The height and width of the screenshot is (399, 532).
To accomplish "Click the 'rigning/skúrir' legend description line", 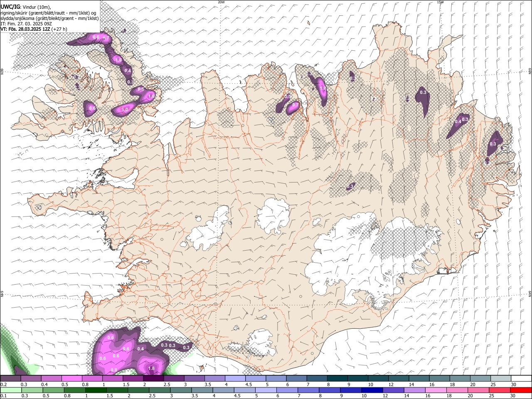I will (x=48, y=13).
